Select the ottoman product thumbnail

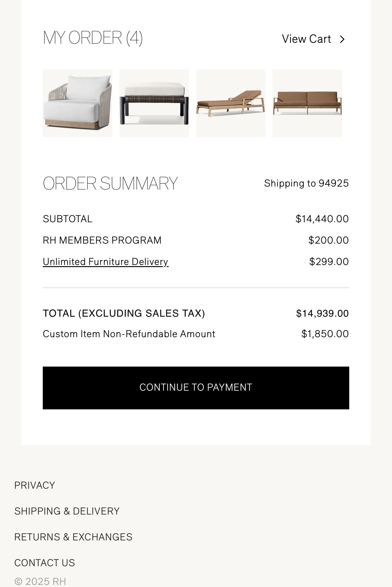coord(154,103)
